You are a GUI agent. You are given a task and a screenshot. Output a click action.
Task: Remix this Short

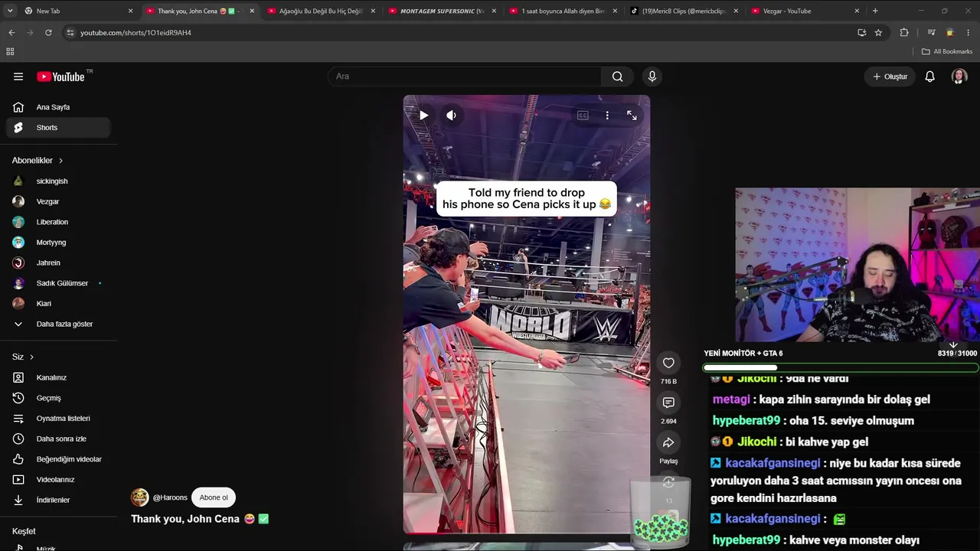coord(668,482)
